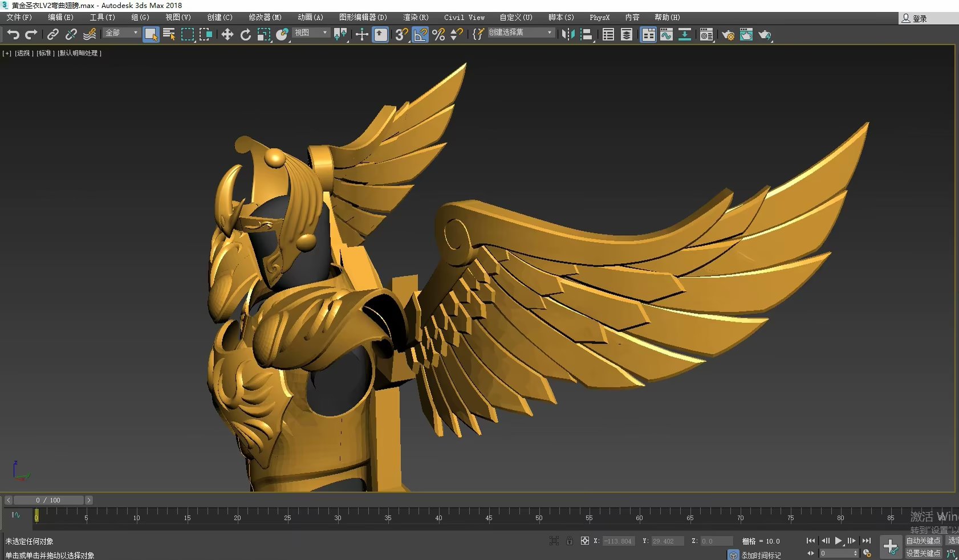Click the 自动关键点 button

923,541
